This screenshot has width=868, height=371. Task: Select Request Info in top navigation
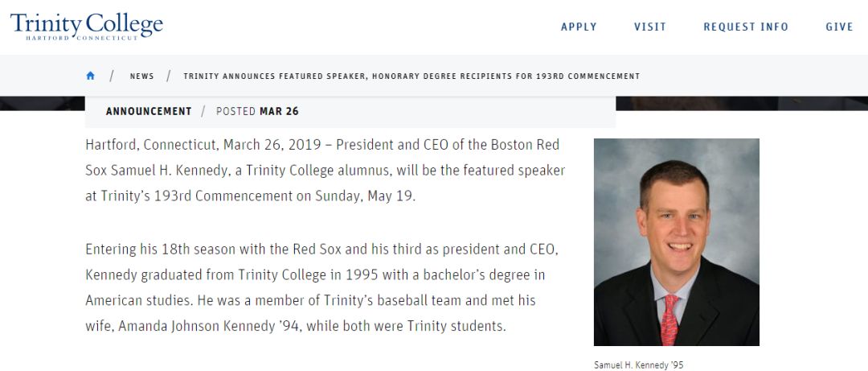(x=746, y=27)
